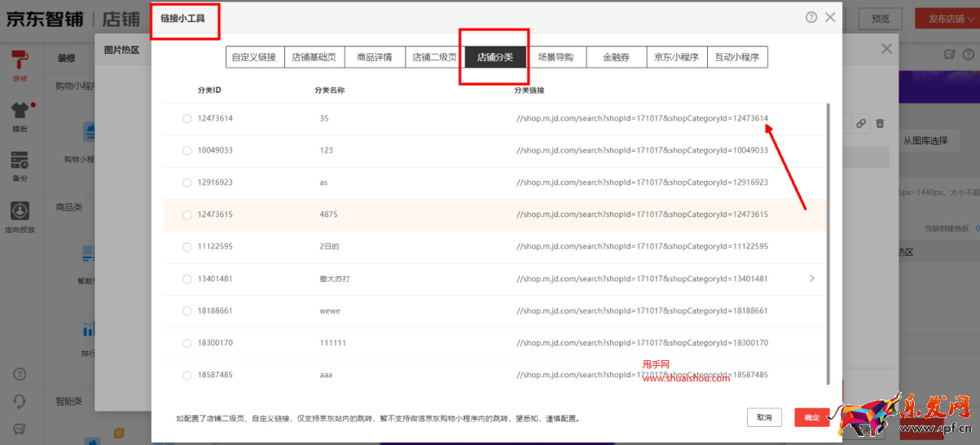
Task: Close the 链接小工具 dialog
Action: (x=830, y=17)
